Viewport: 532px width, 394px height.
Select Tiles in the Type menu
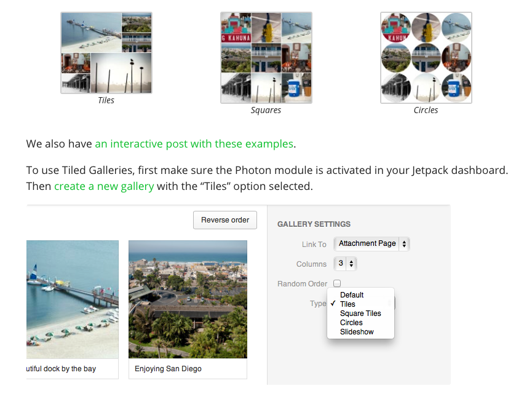[x=347, y=304]
